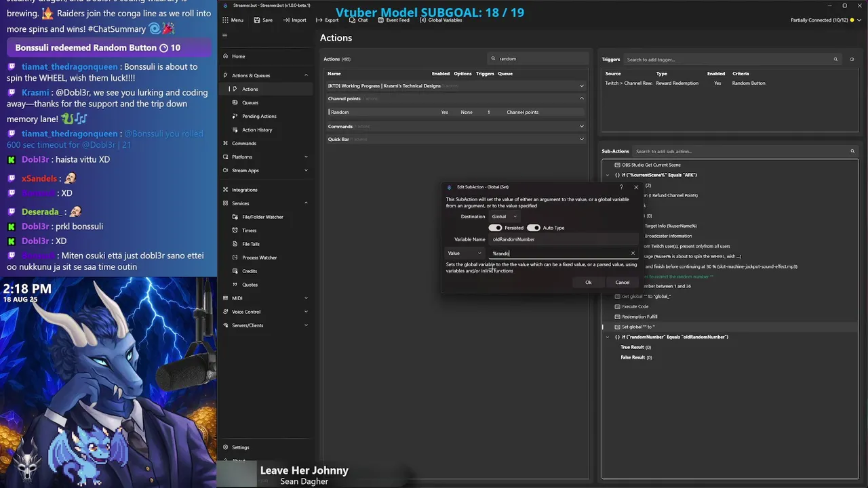868x488 pixels.
Task: Click the Home icon in sidebar
Action: [225, 56]
